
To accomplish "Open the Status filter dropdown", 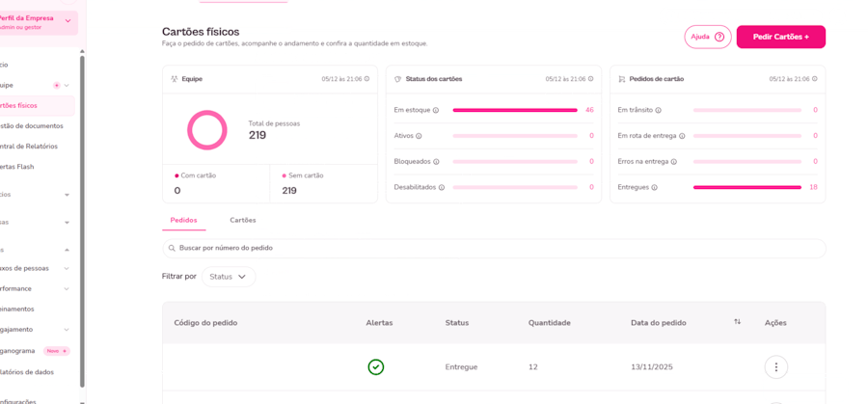I will 229,277.
